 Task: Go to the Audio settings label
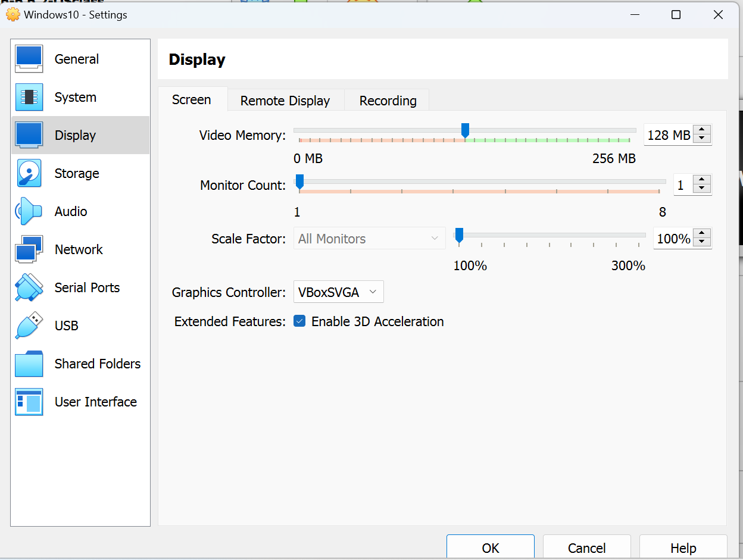point(71,211)
